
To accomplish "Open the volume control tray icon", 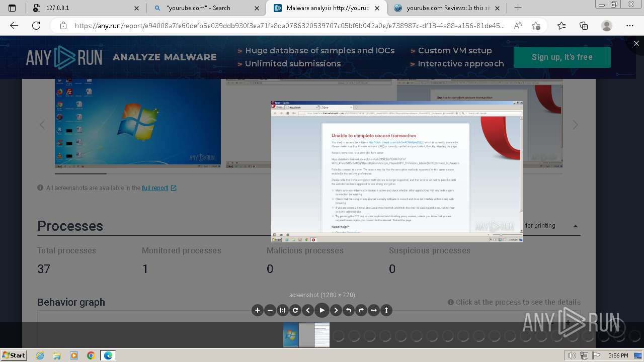I will 572,355.
